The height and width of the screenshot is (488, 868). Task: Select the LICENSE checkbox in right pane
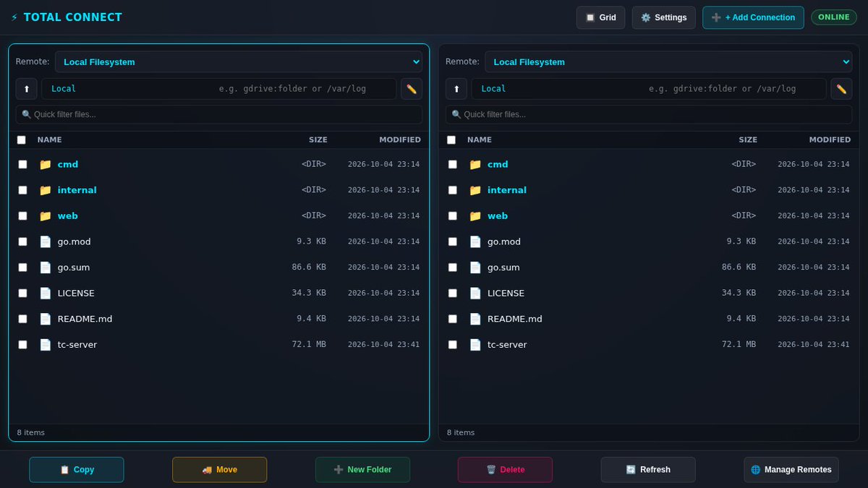[453, 293]
